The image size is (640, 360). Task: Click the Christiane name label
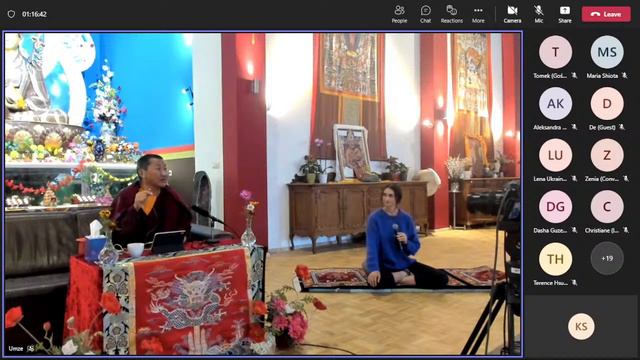click(x=602, y=231)
